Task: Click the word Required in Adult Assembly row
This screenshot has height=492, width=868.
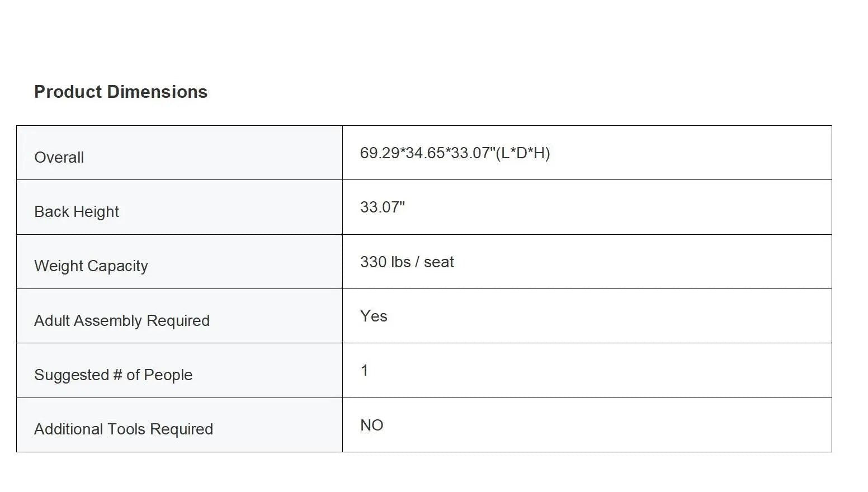Action: (x=178, y=320)
